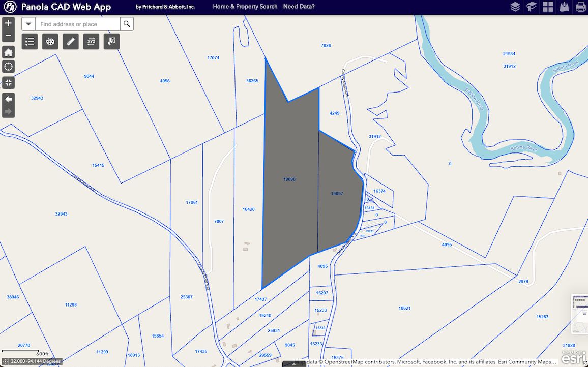This screenshot has width=588, height=367.
Task: Open the Draw palette tool
Action: (x=50, y=41)
